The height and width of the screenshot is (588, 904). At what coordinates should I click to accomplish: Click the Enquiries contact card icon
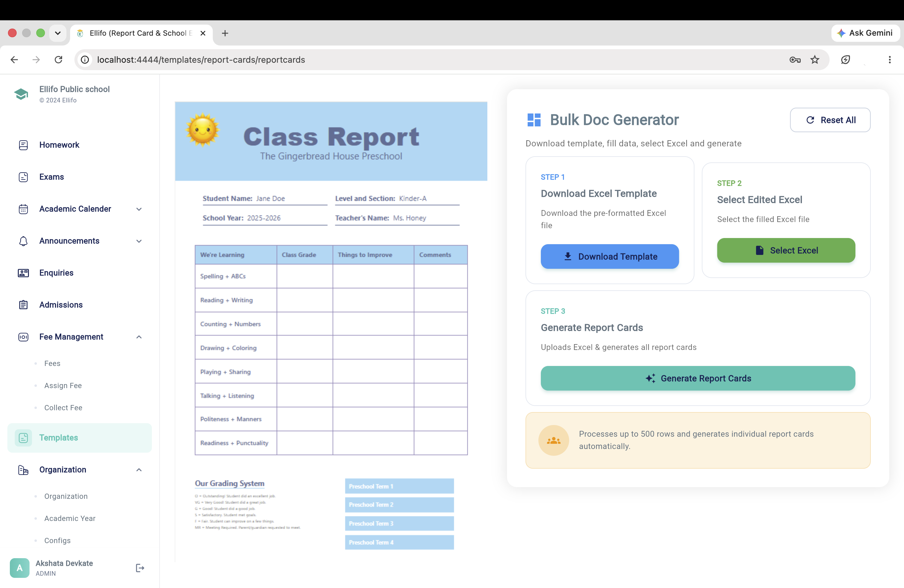(x=23, y=273)
